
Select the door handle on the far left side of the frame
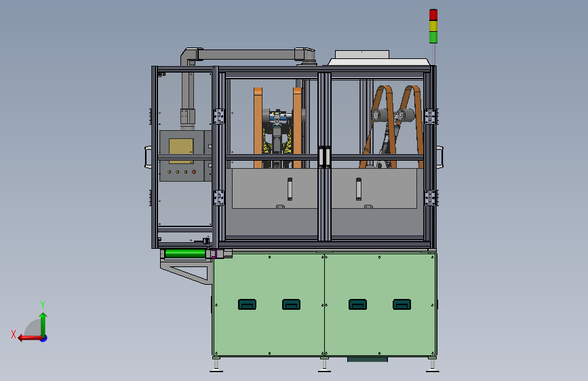pyautogui.click(x=148, y=157)
